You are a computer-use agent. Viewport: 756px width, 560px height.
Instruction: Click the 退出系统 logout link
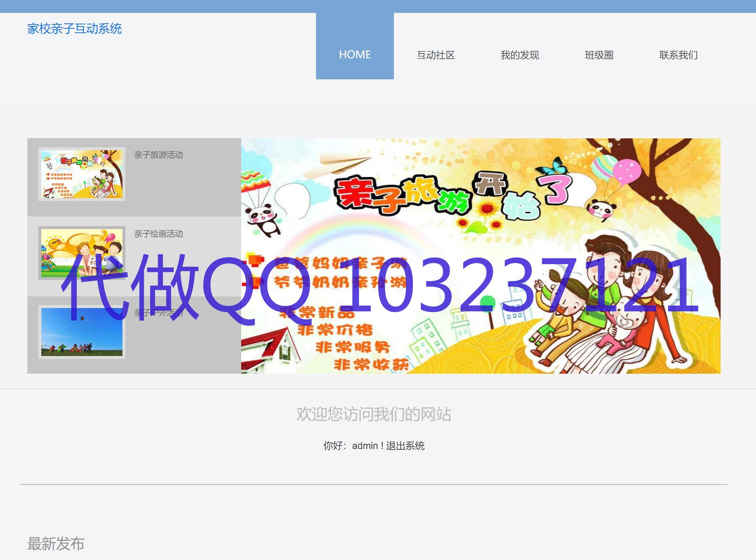tap(405, 446)
